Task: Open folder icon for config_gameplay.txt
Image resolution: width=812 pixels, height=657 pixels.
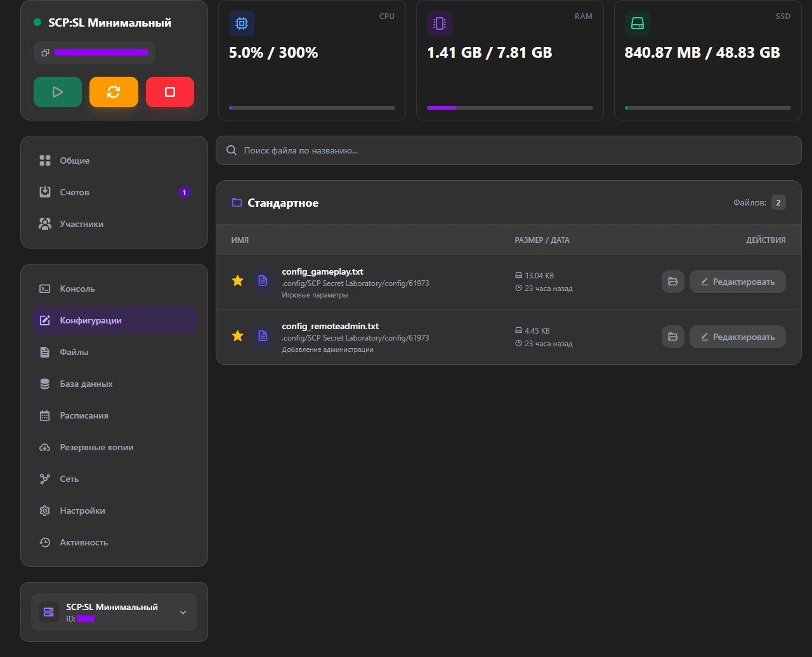Action: tap(673, 282)
